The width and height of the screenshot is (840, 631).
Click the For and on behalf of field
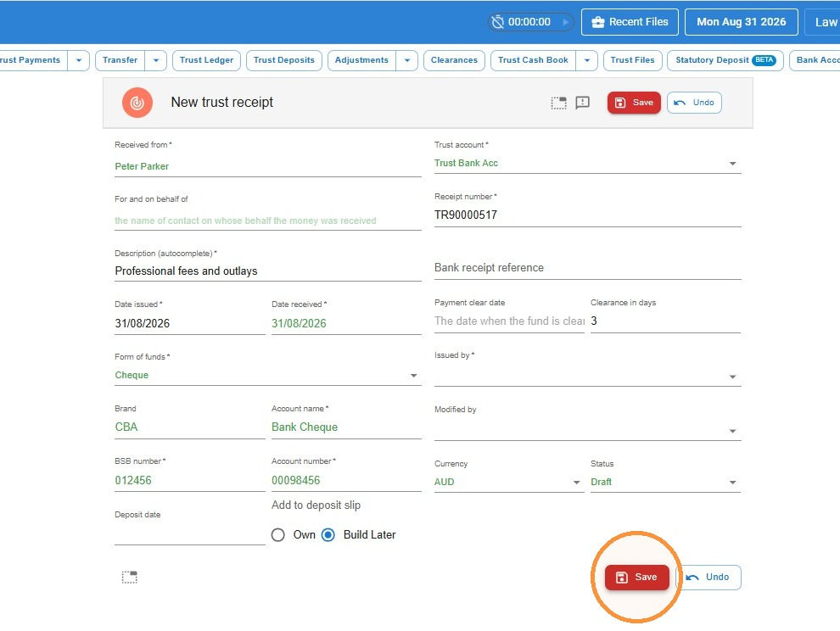tap(268, 221)
